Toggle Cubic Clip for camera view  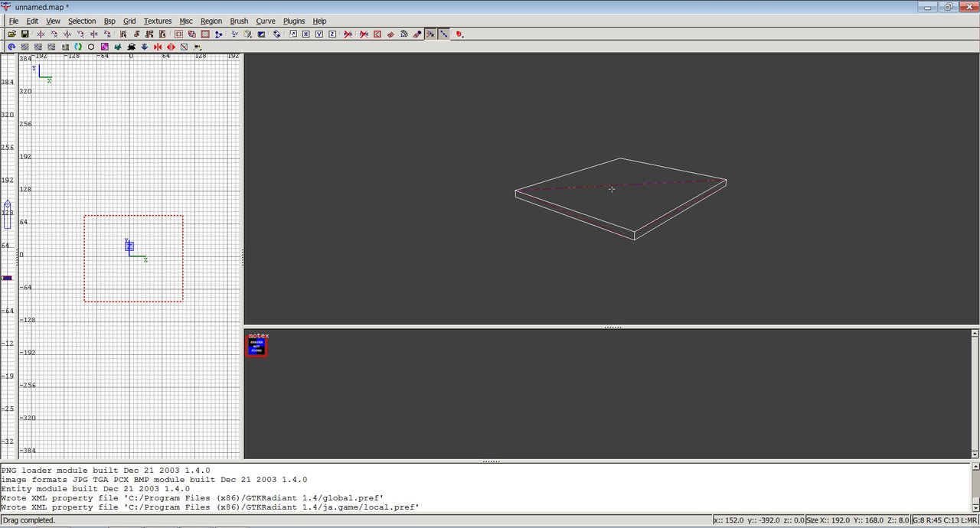[x=261, y=34]
